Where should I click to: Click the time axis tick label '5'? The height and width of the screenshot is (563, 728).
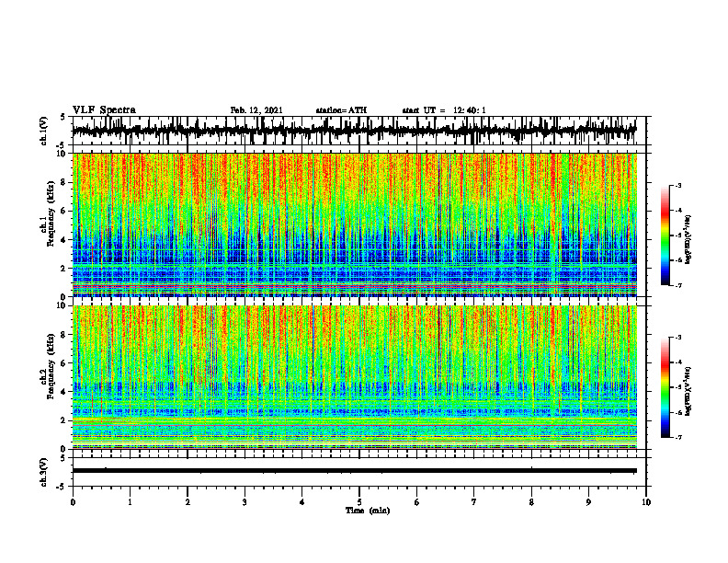[359, 502]
